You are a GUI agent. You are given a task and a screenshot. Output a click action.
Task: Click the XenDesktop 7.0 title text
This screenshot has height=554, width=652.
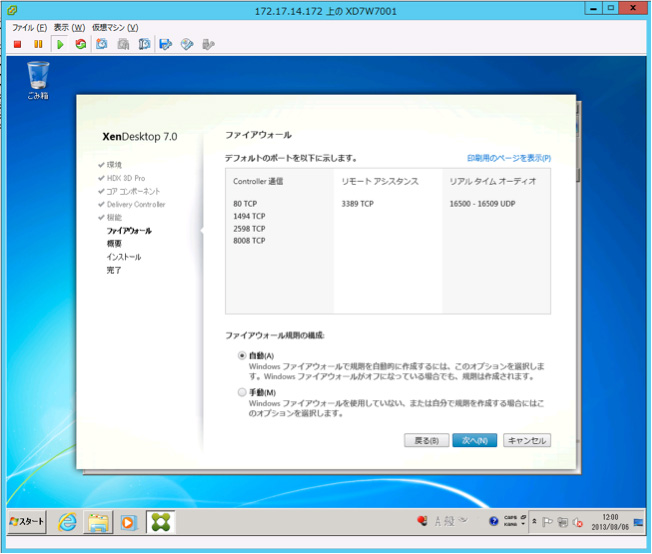coord(140,137)
